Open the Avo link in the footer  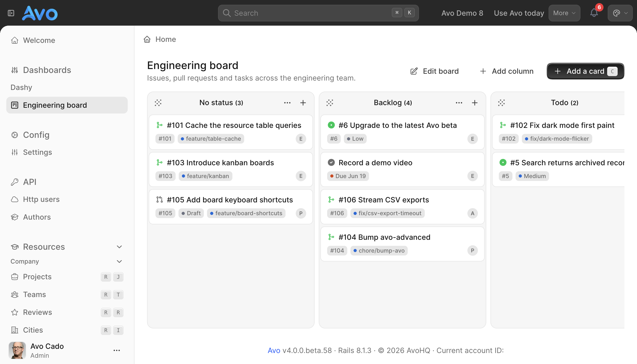click(274, 350)
